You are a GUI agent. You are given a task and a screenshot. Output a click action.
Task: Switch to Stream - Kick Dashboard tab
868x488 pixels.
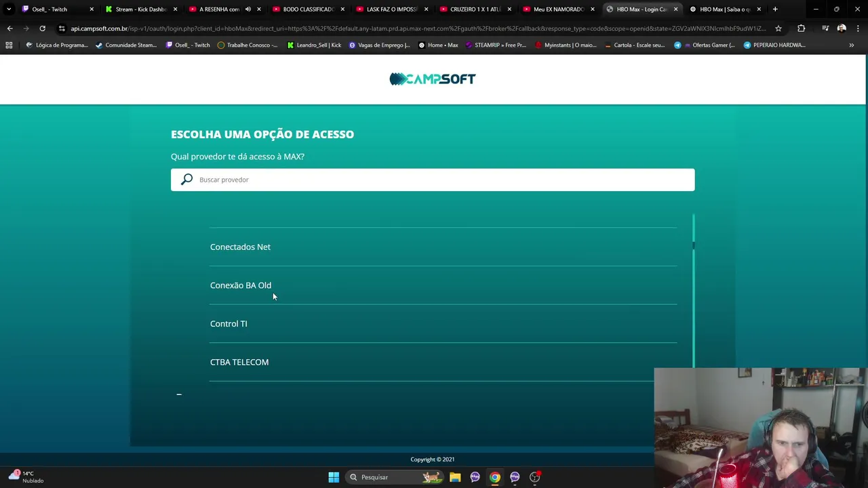[x=140, y=9]
